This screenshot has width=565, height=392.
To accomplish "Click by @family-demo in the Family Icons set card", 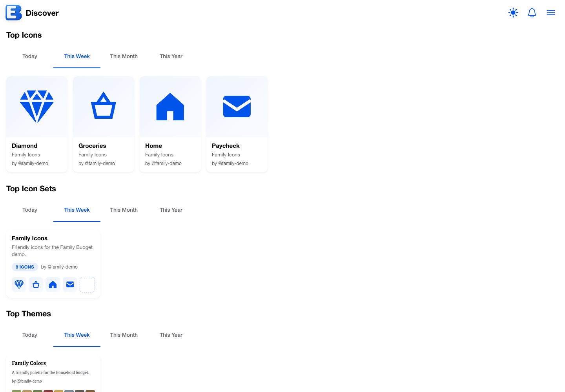I will tap(59, 267).
